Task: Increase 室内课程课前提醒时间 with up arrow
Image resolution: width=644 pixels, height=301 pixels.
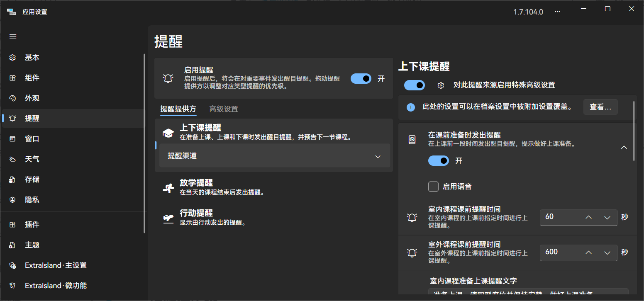Action: click(588, 217)
